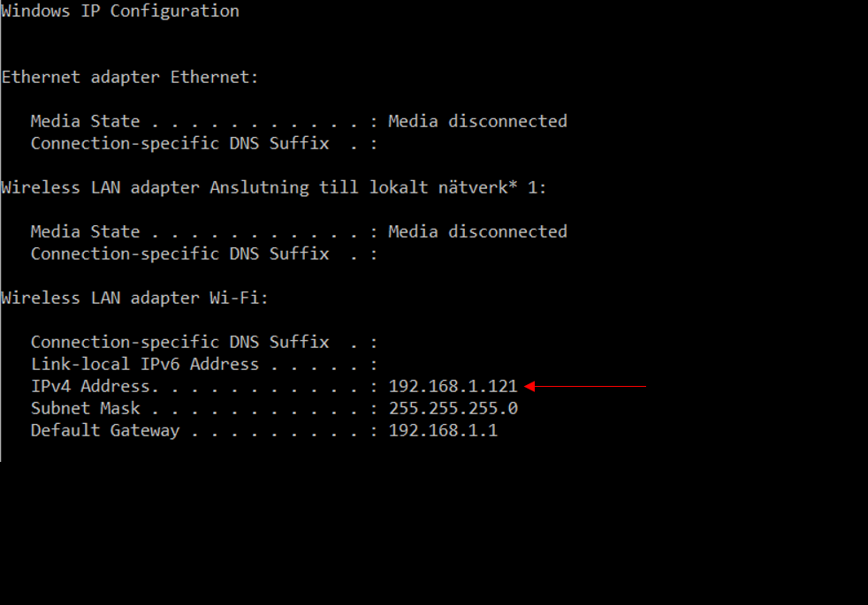868x605 pixels.
Task: Click Media disconnected under Anslutning till lokalt nätverk
Action: pyautogui.click(x=477, y=231)
